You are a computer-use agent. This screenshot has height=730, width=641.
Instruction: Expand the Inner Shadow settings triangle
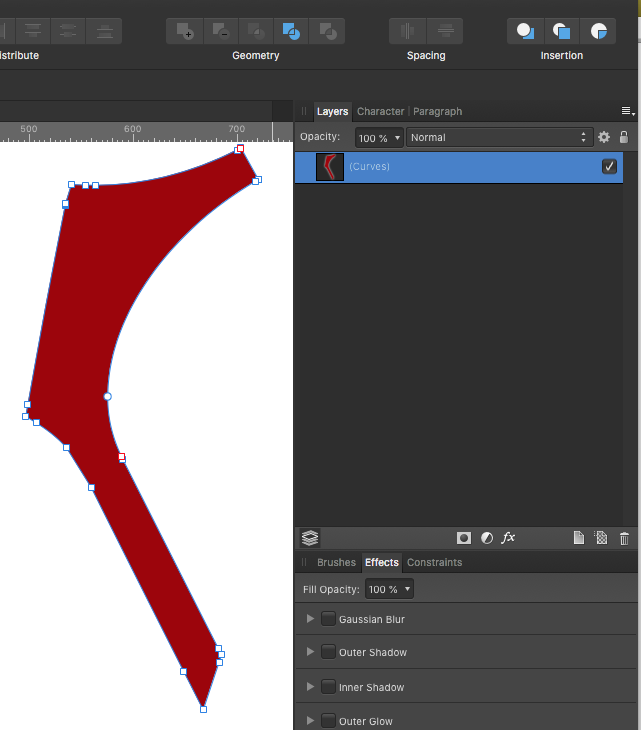[x=310, y=687]
